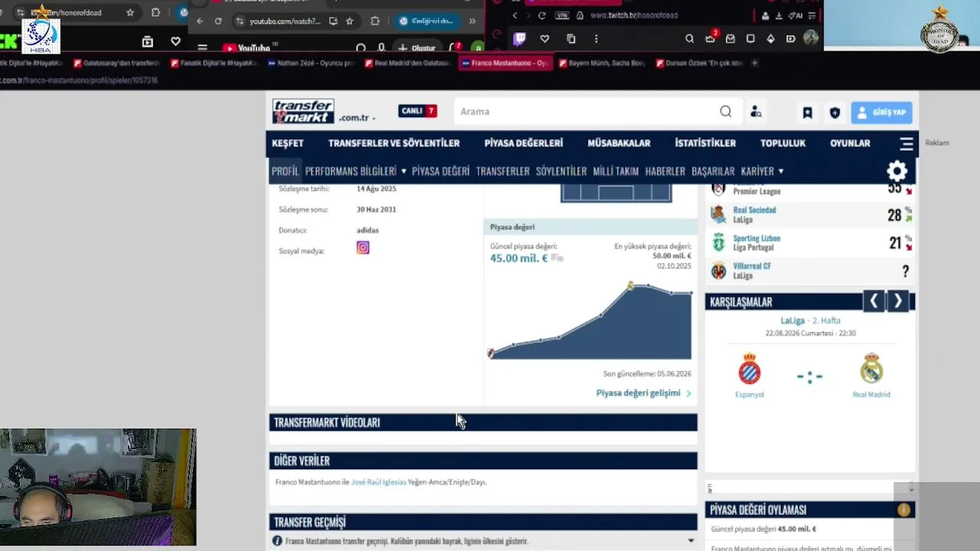
Task: Reload the page in the YouTube window
Action: point(218,21)
